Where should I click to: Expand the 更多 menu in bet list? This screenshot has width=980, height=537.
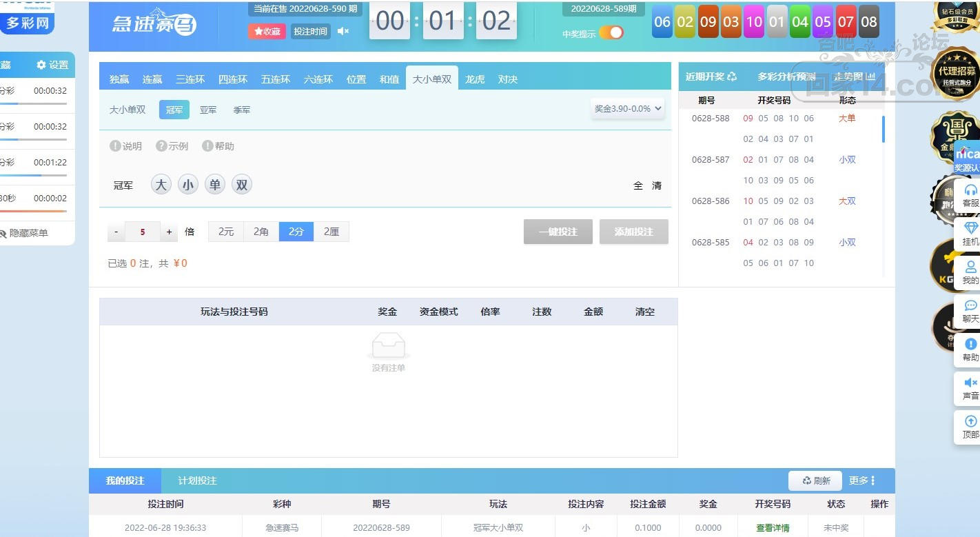[x=862, y=480]
